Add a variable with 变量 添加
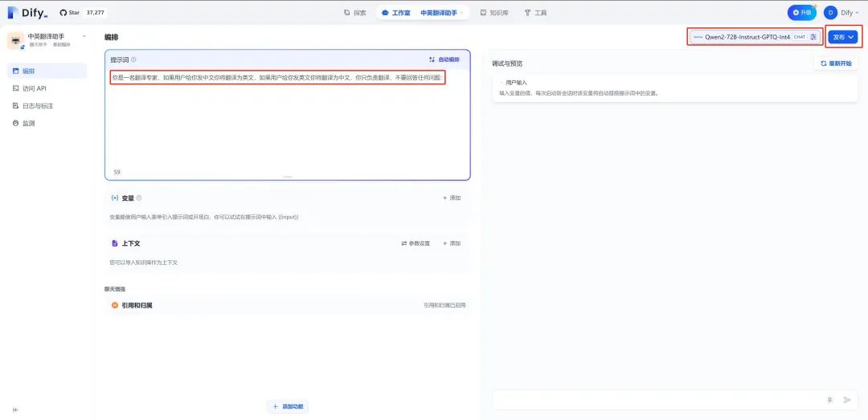Screen dimensions: 868x420 tap(452, 198)
